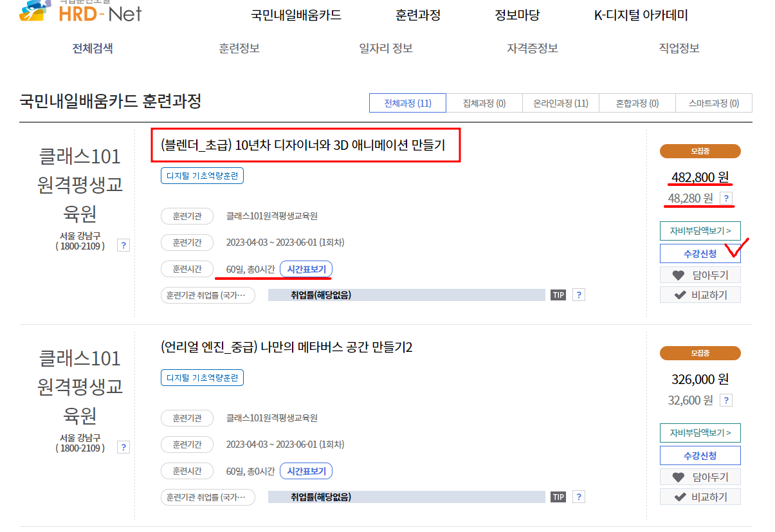Click help icon after TIP on Unreal course

pyautogui.click(x=579, y=497)
